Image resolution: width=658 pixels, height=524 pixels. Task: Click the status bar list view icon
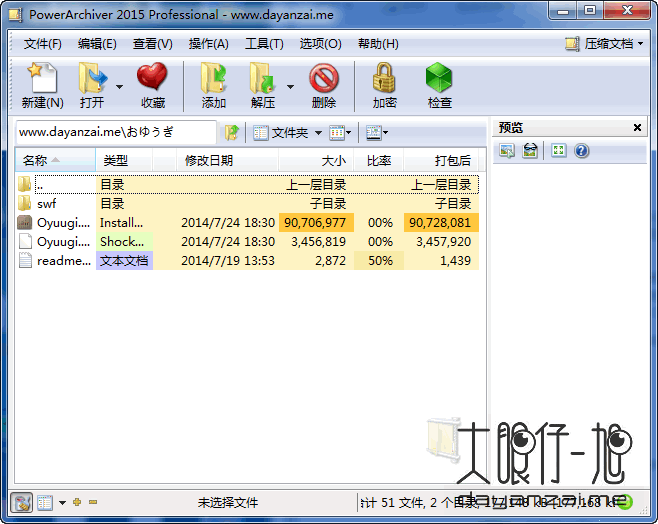[45, 502]
